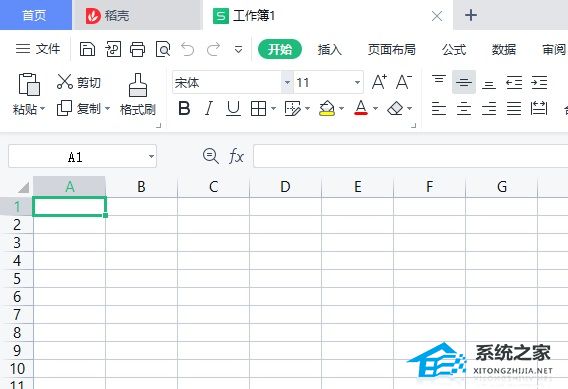Open Copy options dropdown arrow
Viewport: 568px width, 389px height.
107,108
